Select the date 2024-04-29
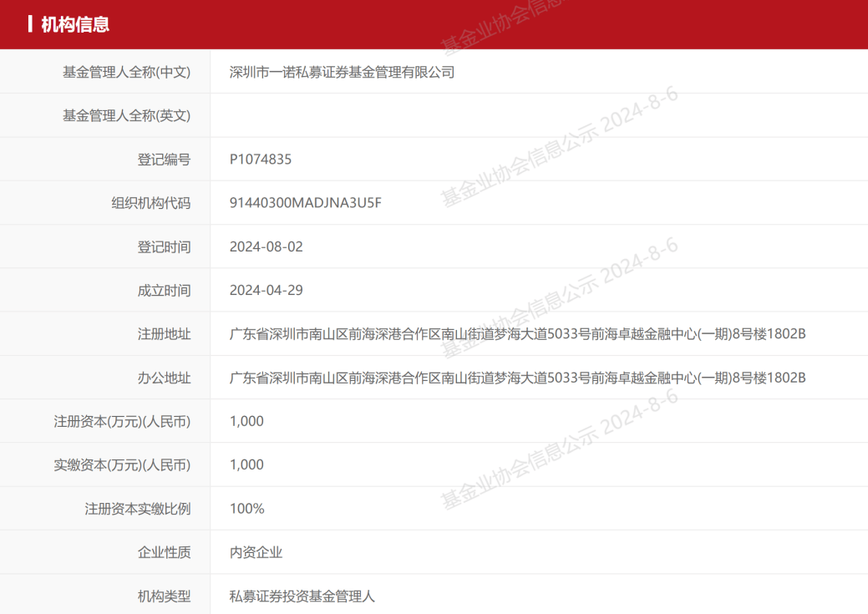Viewport: 868px width, 614px height. pos(266,291)
